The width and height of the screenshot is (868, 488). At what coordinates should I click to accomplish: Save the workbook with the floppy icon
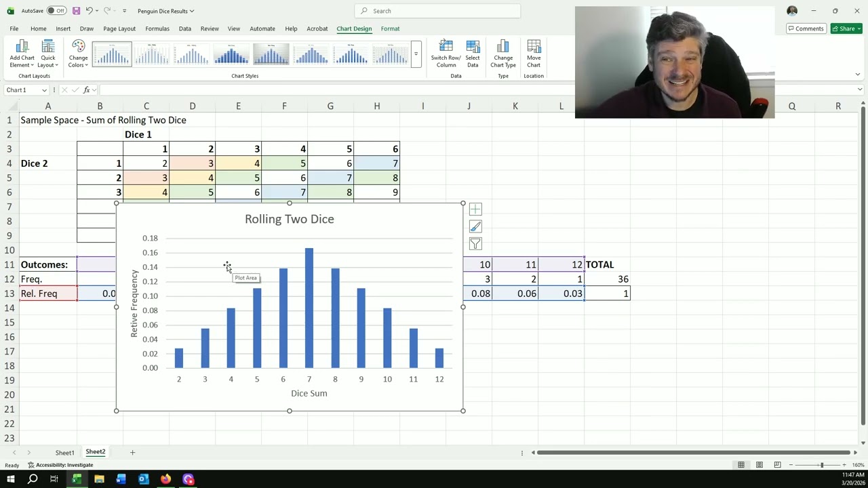[76, 11]
